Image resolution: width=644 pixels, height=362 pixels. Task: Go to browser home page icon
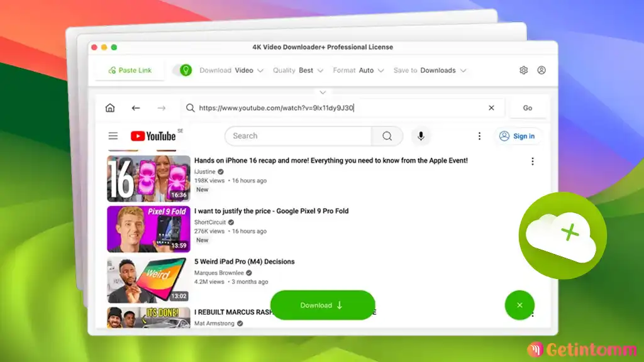pos(110,108)
